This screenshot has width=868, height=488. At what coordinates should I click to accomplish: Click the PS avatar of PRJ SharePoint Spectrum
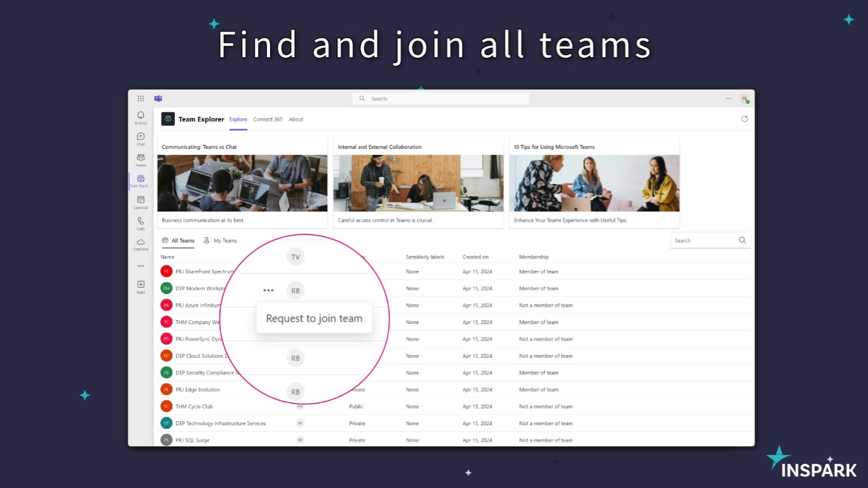point(166,271)
